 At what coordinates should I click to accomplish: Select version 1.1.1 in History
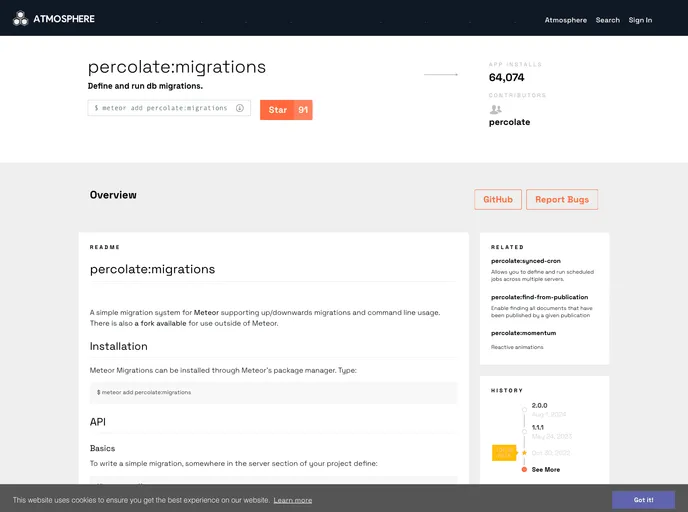[538, 427]
